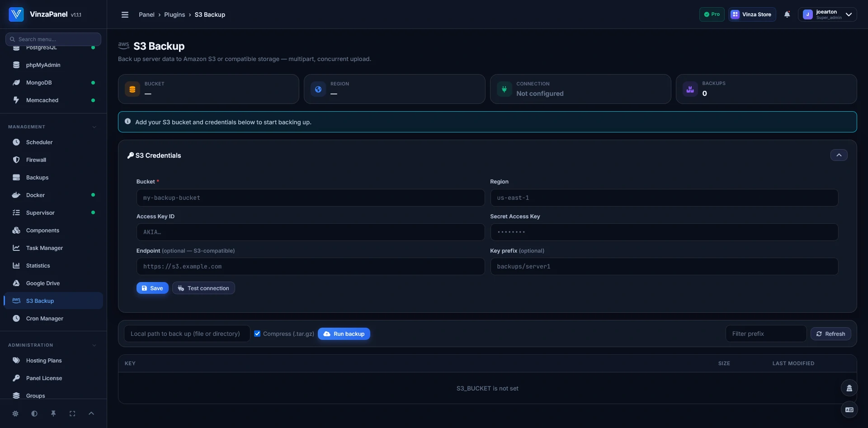This screenshot has width=868, height=428.
Task: Focus the Secret Access Key field
Action: [664, 232]
